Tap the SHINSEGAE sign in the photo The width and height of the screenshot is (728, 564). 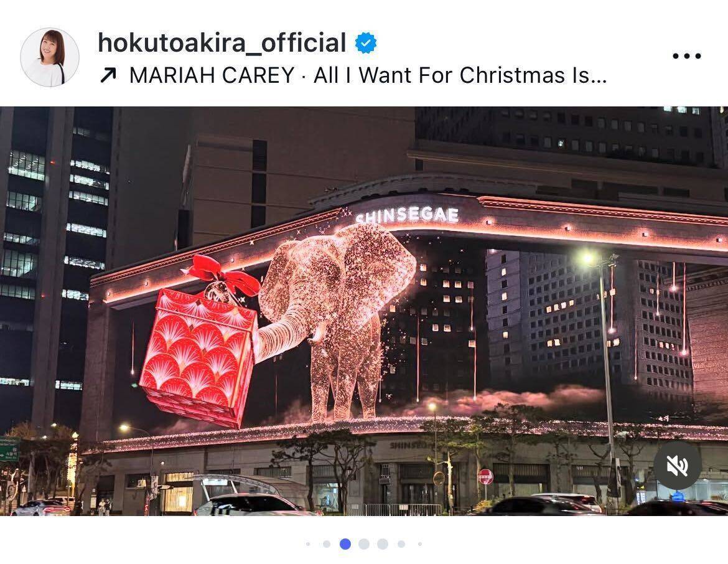pyautogui.click(x=408, y=215)
